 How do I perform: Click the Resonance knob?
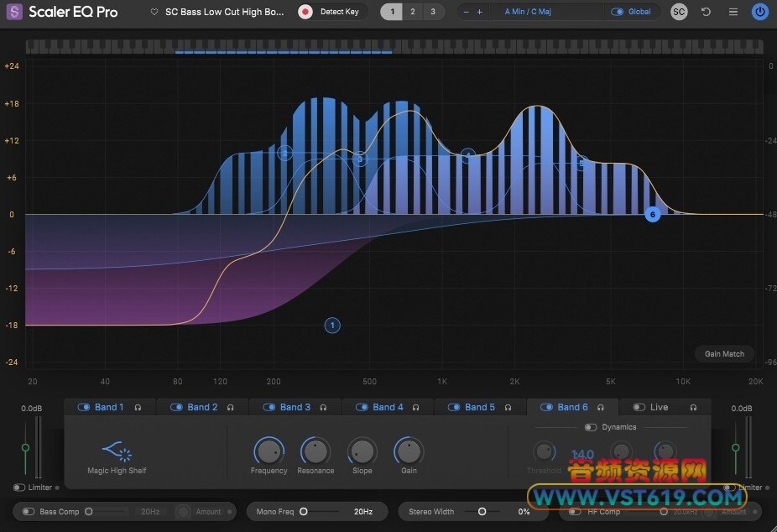click(315, 451)
